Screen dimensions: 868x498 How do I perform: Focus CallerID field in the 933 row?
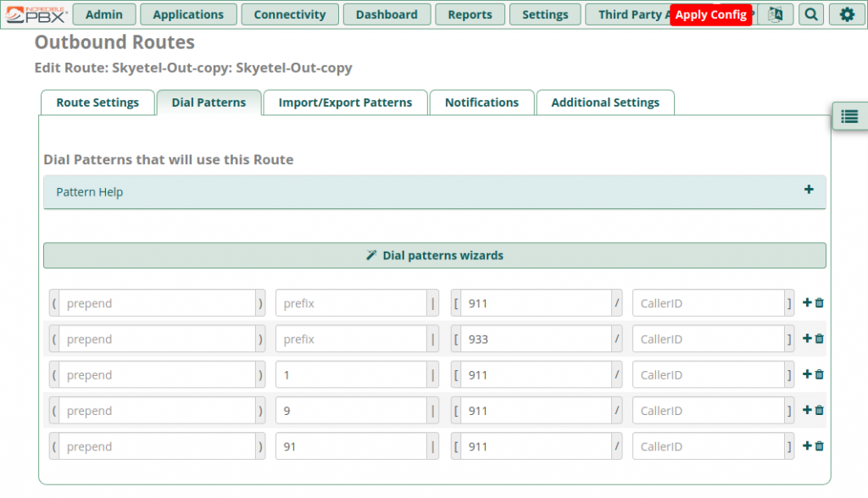click(709, 339)
